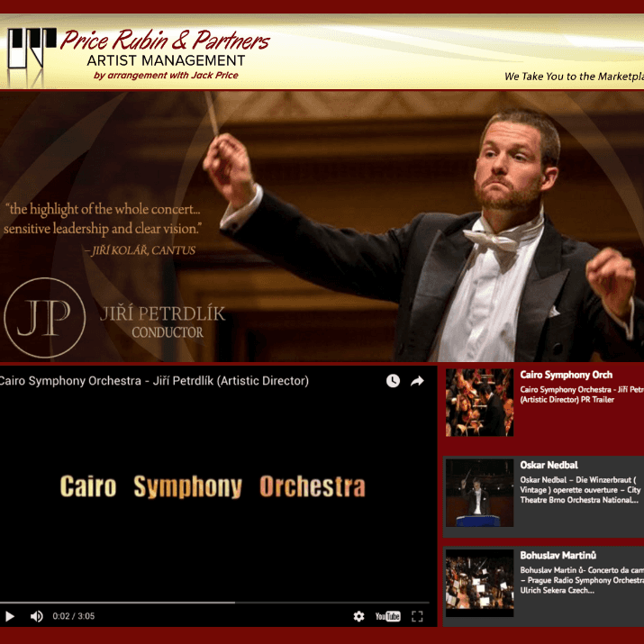
Task: Enter fullscreen video mode
Action: tap(417, 616)
